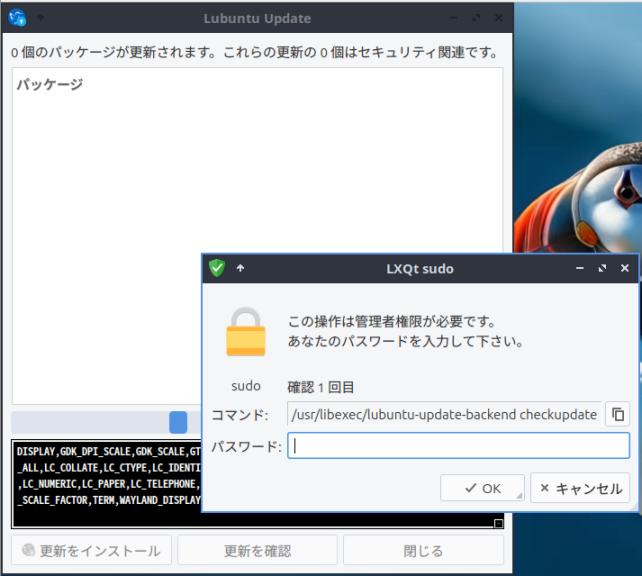Close the LXQt sudo dialog

625,268
